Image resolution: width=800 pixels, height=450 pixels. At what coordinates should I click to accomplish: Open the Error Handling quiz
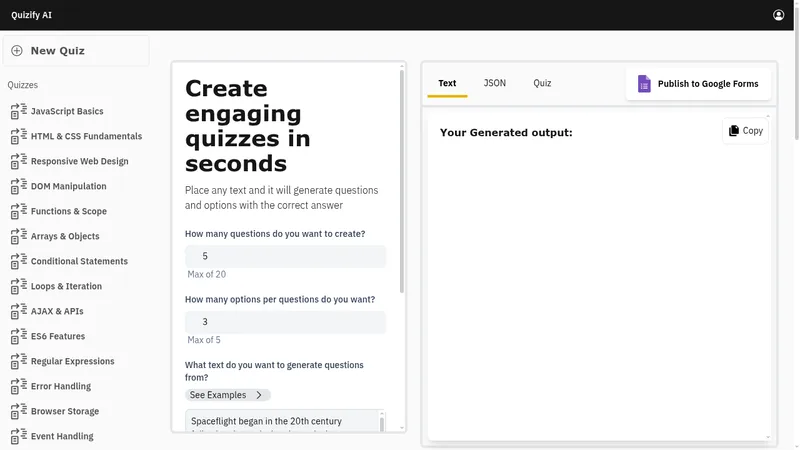pos(61,386)
